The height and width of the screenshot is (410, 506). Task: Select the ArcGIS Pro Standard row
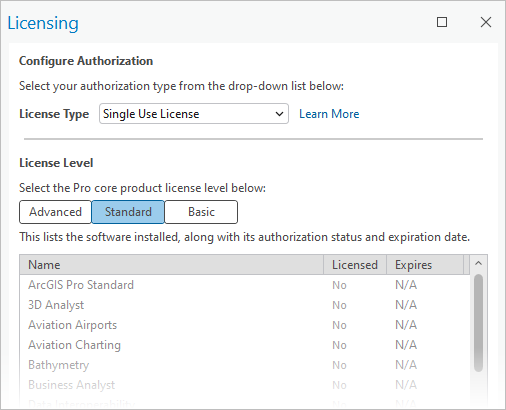click(x=245, y=285)
